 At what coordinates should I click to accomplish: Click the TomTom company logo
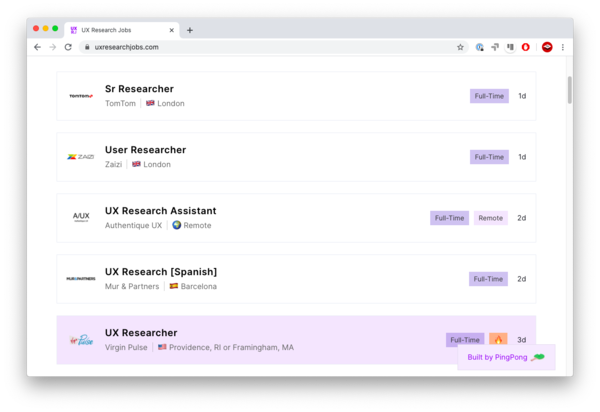81,96
